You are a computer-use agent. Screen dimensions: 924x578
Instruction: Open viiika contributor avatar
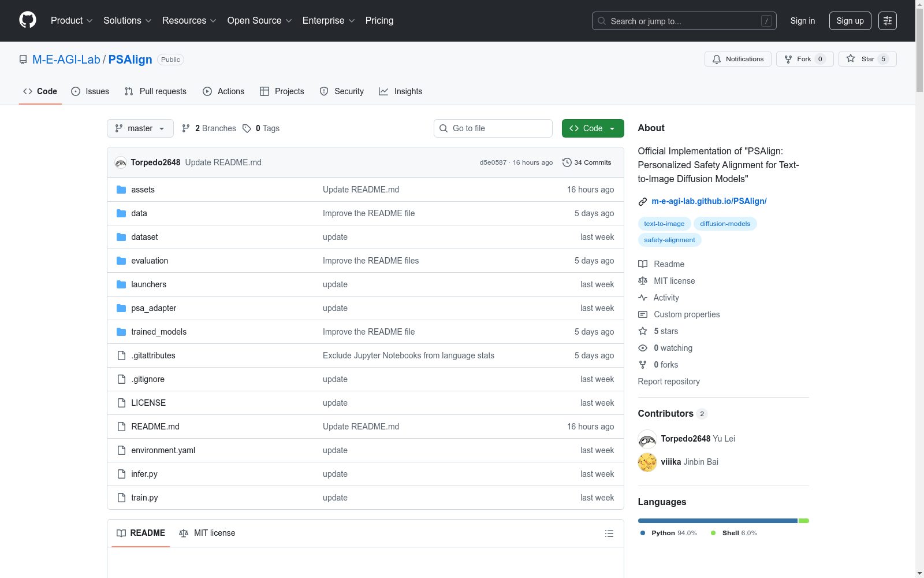(x=647, y=462)
